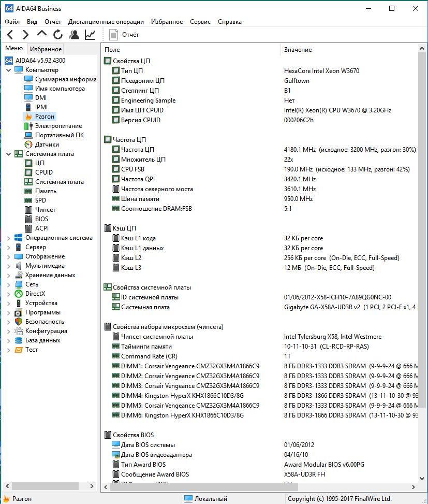This screenshot has width=428, height=504.
Task: Expand the Устройства tree node
Action: [x=9, y=303]
